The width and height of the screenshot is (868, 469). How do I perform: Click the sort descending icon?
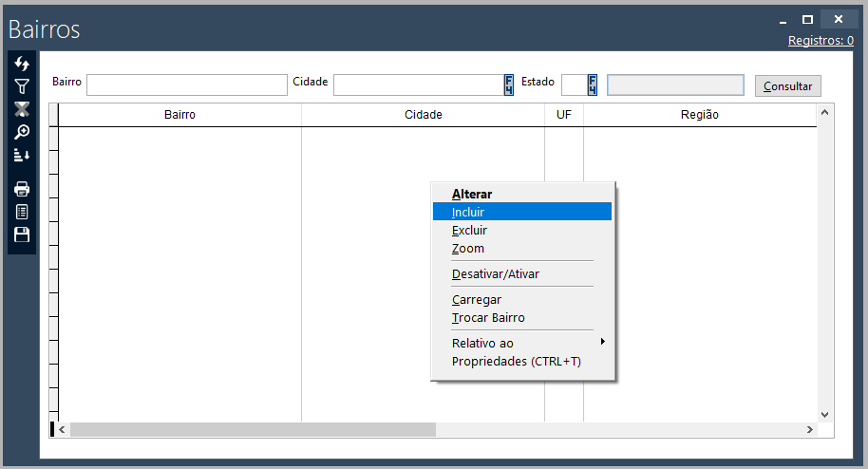22,155
